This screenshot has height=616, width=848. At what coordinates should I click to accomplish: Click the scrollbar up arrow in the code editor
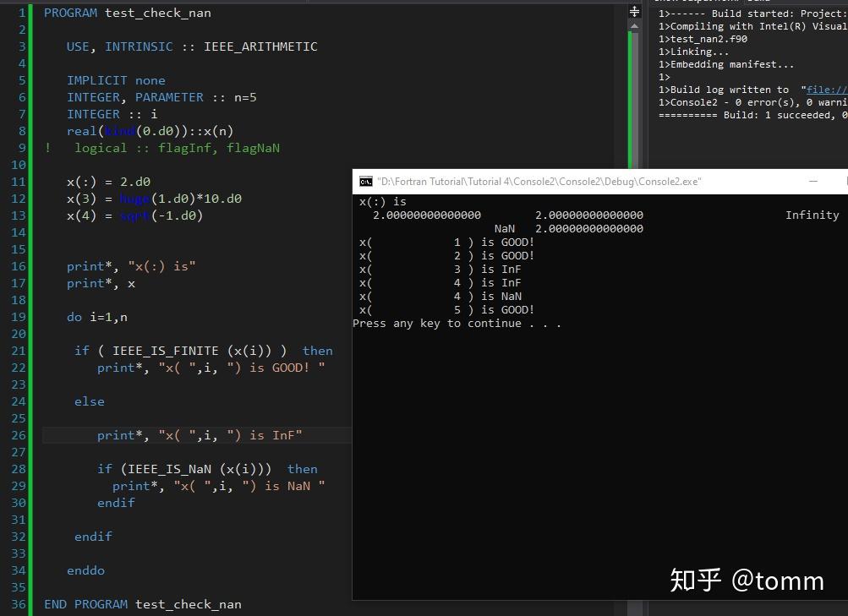point(633,26)
